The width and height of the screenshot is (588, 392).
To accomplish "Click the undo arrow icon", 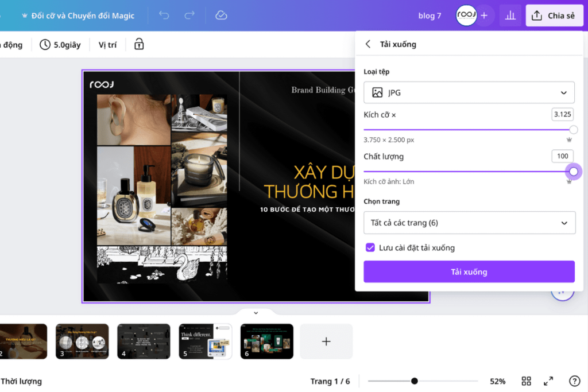I will [164, 15].
